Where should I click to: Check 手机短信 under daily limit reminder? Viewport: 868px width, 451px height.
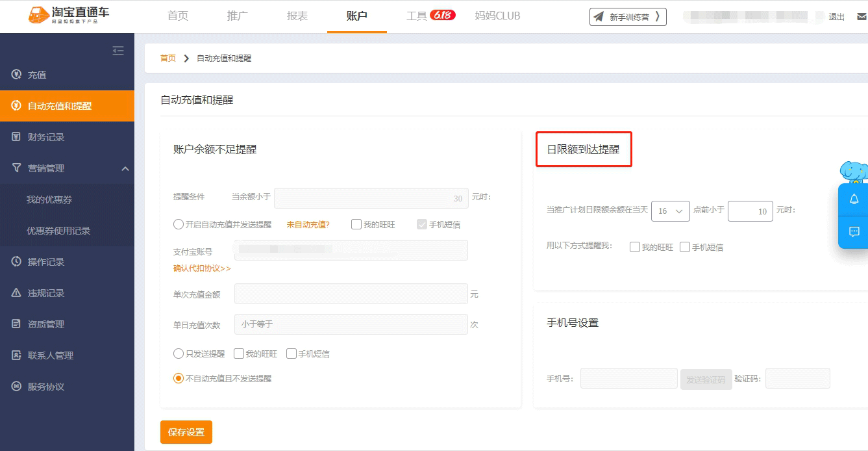(x=685, y=248)
